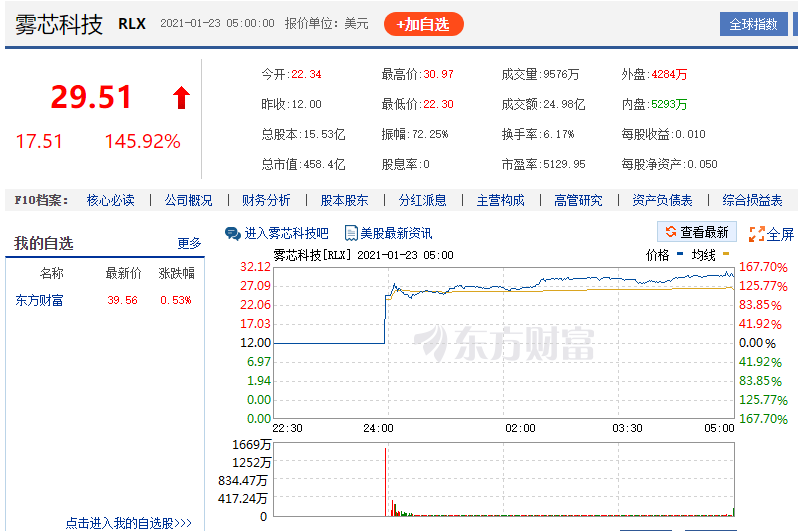Click RLX ticker symbol in header
798x531 pixels.
coord(132,23)
